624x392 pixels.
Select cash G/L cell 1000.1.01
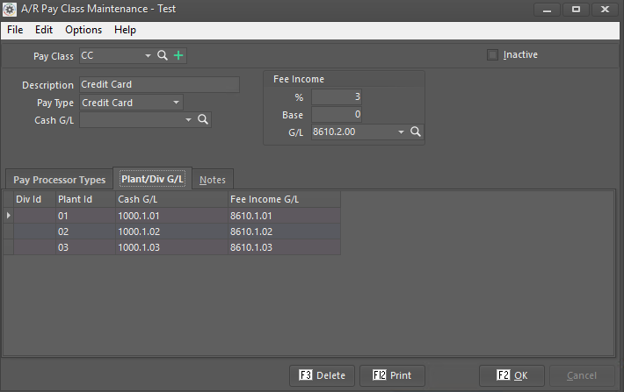[x=172, y=216]
